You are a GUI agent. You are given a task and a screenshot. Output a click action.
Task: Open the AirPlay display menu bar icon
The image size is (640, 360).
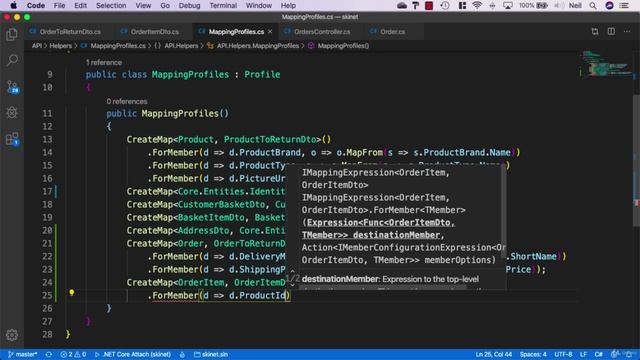(x=508, y=6)
